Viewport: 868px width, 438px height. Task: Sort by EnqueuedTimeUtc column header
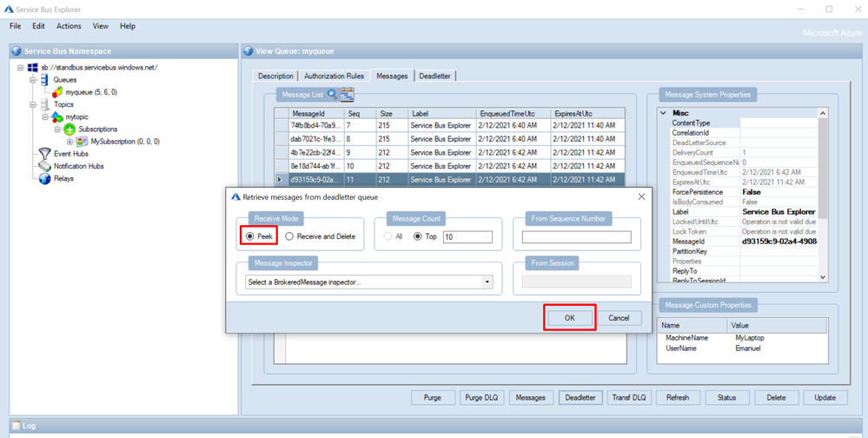(x=514, y=113)
